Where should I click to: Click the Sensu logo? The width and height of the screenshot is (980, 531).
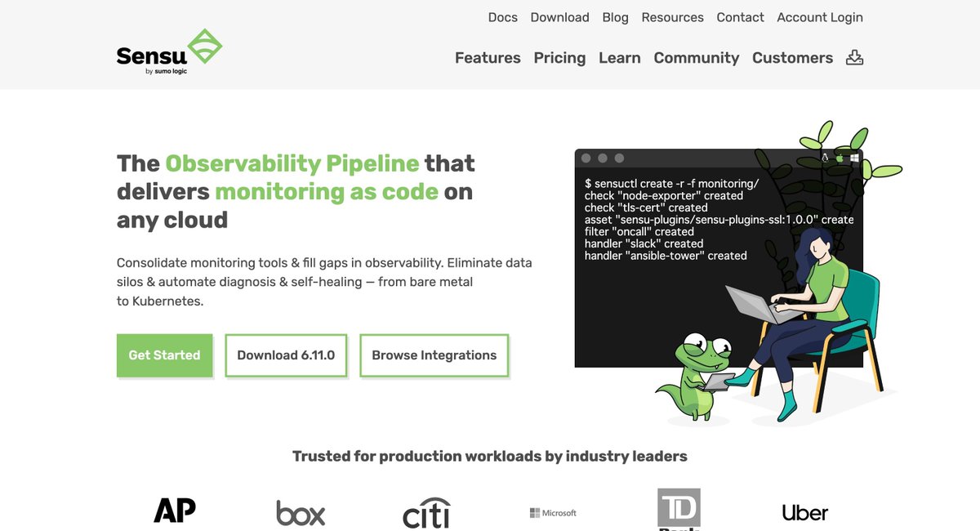click(169, 52)
